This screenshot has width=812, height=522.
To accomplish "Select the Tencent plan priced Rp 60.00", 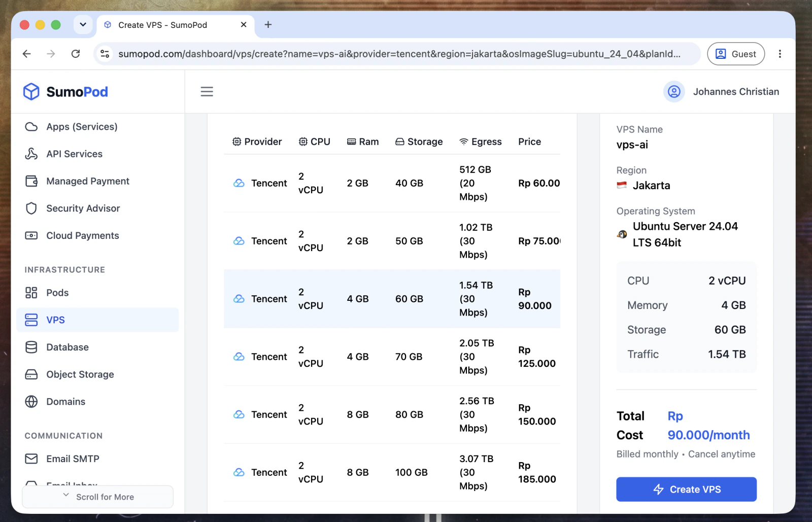I will click(392, 183).
